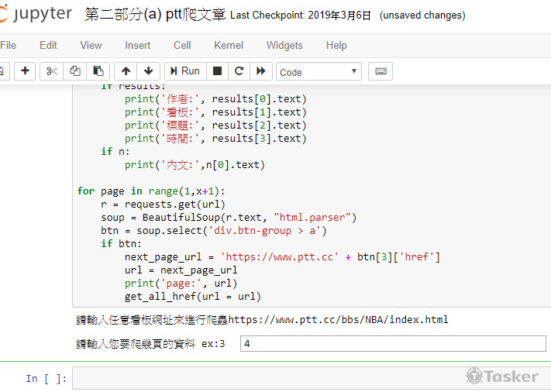The height and width of the screenshot is (392, 551).
Task: Interrupt the kernel with stop icon
Action: [217, 71]
